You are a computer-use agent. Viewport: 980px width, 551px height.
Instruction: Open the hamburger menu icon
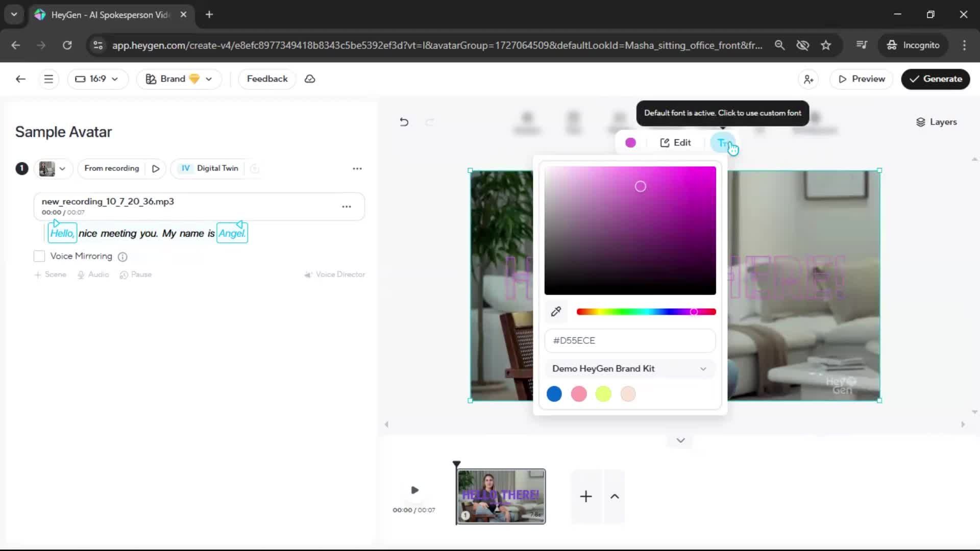[48, 79]
